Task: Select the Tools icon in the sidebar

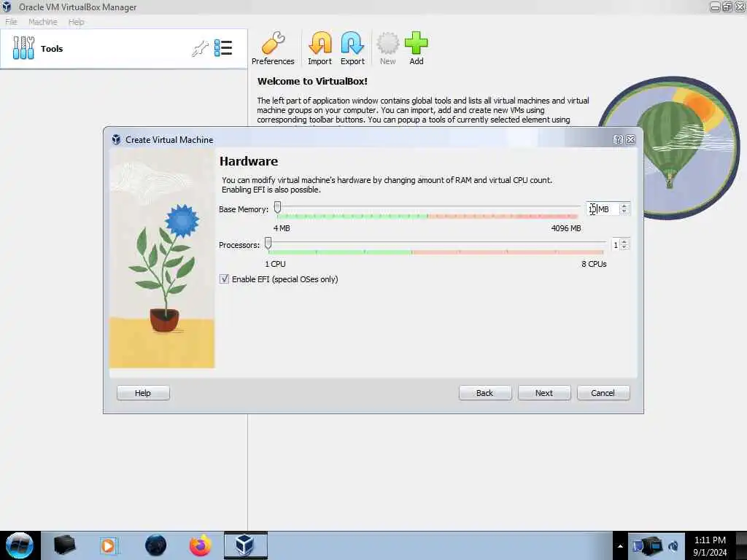Action: [x=23, y=48]
